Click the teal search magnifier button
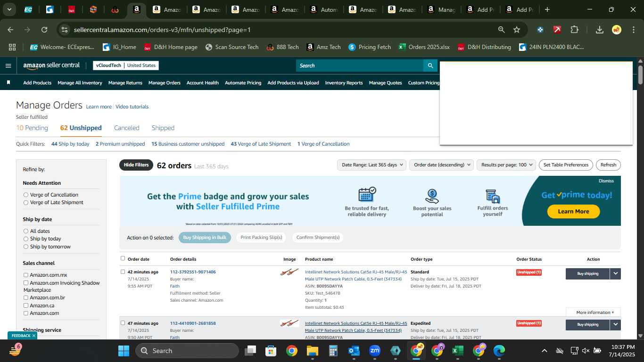This screenshot has height=362, width=644. click(x=430, y=66)
